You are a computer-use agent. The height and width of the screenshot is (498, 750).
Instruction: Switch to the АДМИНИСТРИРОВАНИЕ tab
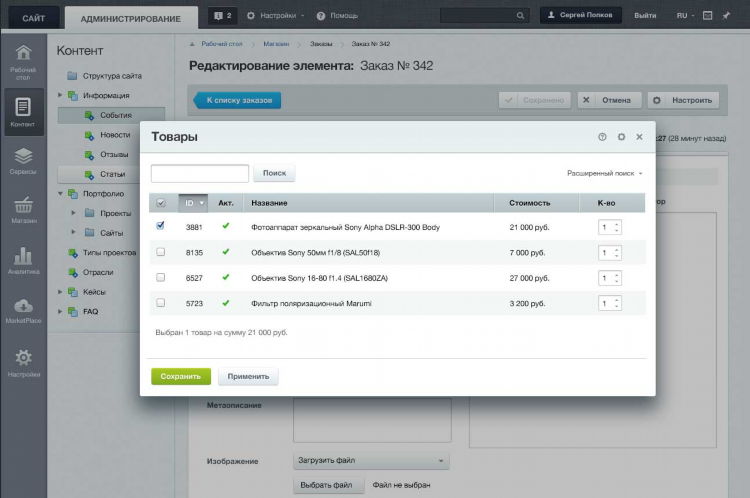point(131,18)
